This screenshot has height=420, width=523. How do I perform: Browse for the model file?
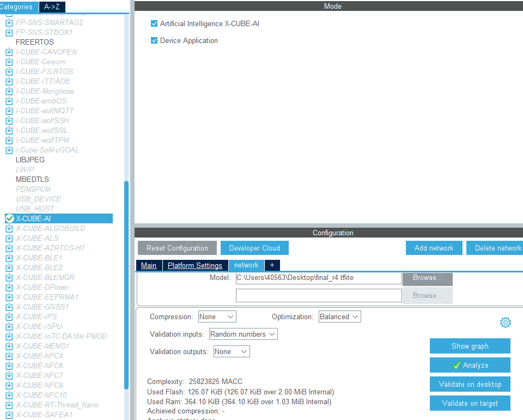tap(428, 278)
